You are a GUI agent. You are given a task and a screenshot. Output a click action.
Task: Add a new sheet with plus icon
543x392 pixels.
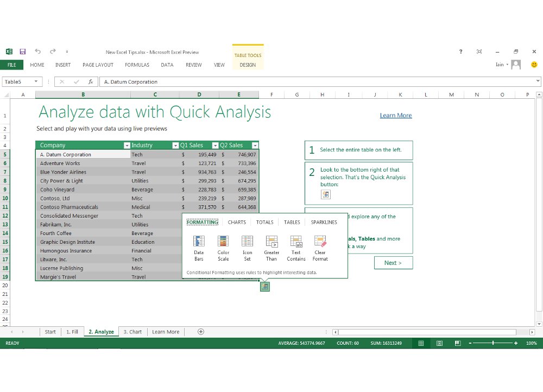click(201, 332)
